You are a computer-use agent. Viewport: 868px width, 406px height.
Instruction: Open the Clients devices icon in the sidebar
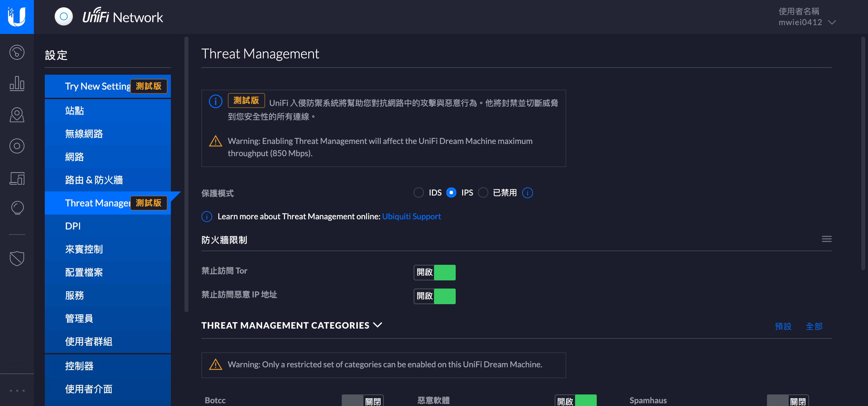pyautogui.click(x=17, y=178)
